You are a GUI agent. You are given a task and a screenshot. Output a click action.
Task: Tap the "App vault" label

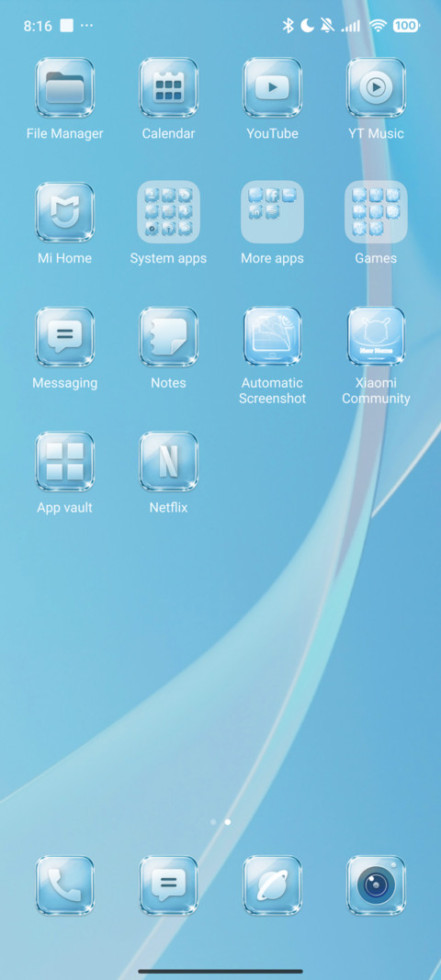64,508
